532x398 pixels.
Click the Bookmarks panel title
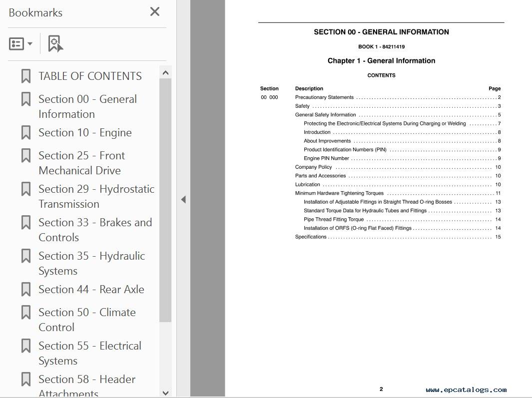[35, 12]
